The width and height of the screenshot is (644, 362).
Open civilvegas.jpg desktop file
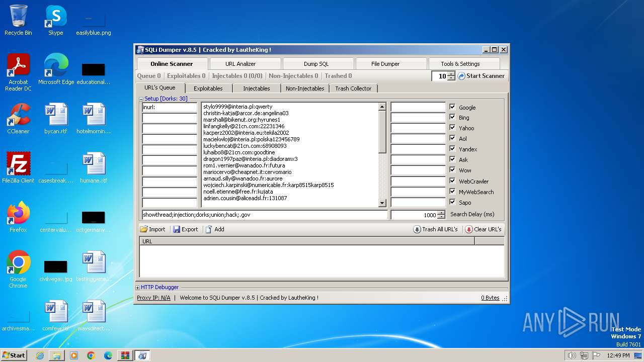pyautogui.click(x=56, y=271)
